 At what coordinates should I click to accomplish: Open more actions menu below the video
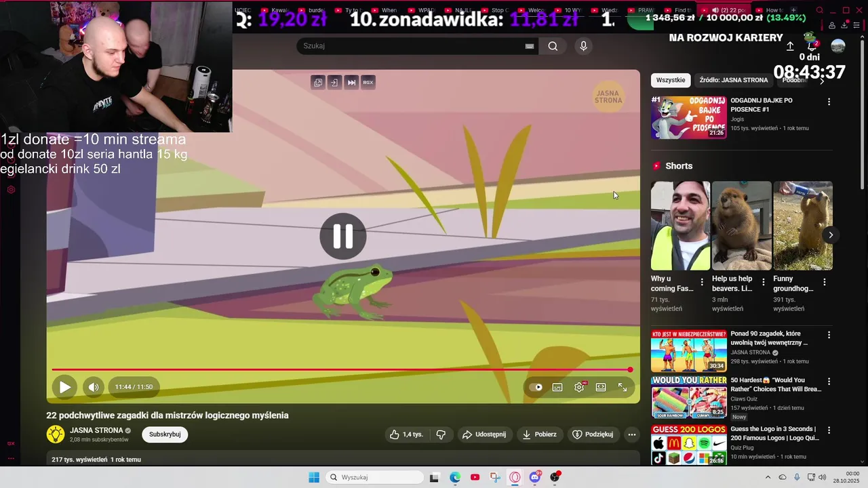coord(632,434)
